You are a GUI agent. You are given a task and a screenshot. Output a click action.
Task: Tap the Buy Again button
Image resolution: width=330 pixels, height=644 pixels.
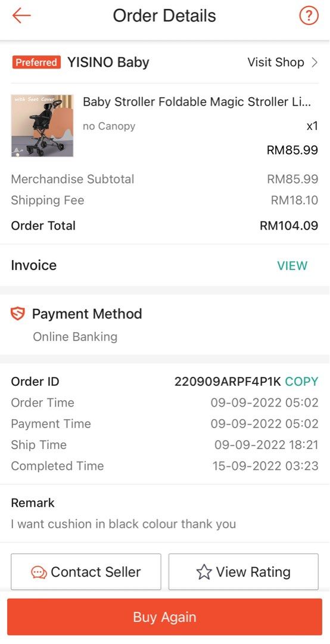click(x=164, y=617)
